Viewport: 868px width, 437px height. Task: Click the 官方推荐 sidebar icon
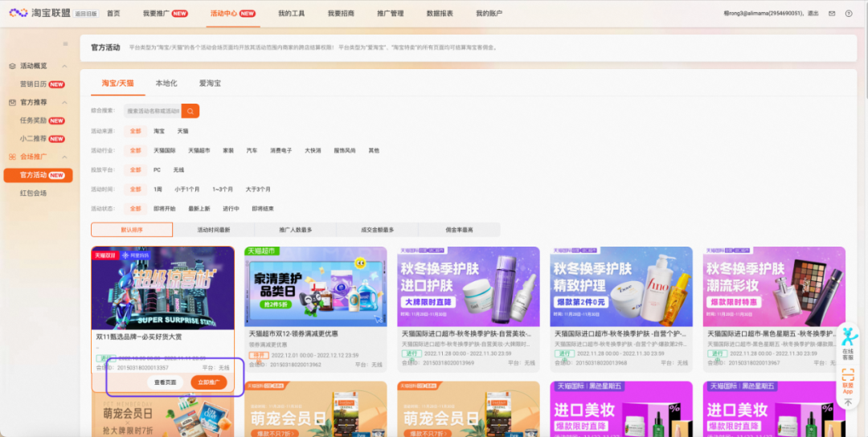[12, 102]
